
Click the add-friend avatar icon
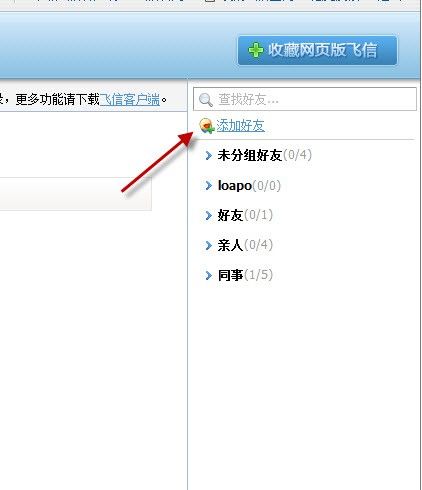[207, 126]
